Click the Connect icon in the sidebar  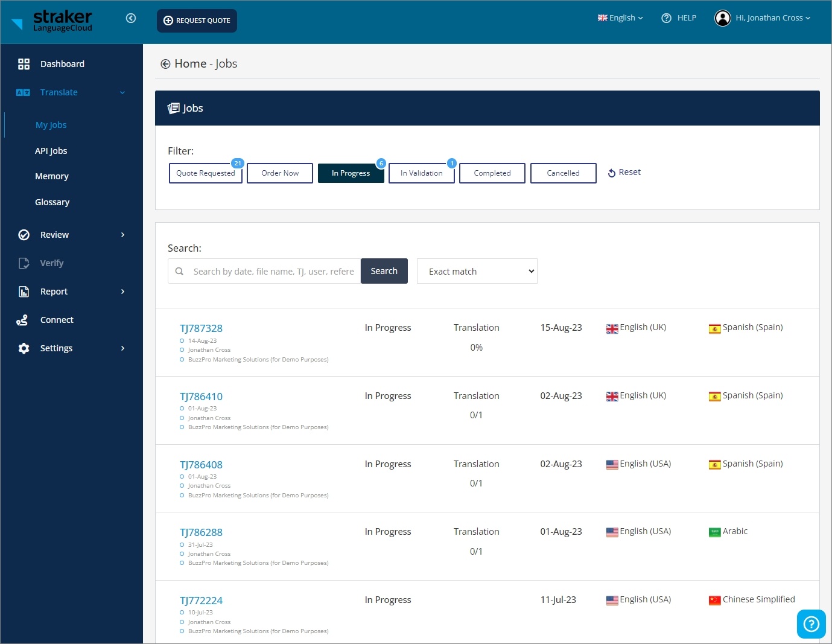coord(22,320)
